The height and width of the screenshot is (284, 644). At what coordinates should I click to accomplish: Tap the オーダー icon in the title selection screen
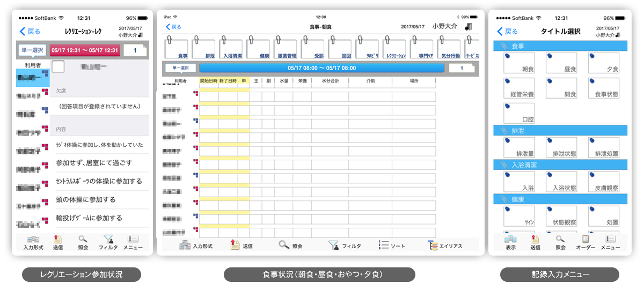point(586,243)
